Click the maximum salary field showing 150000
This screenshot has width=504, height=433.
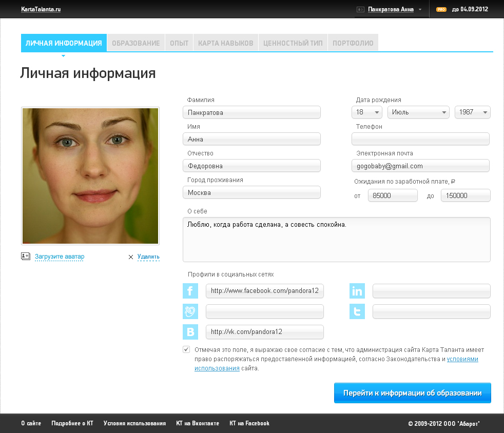(466, 195)
